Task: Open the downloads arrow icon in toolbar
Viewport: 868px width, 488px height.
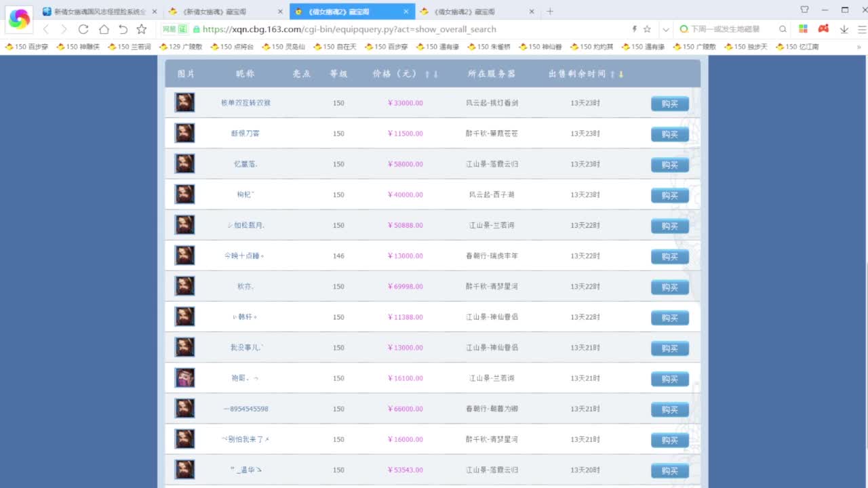Action: (x=844, y=29)
